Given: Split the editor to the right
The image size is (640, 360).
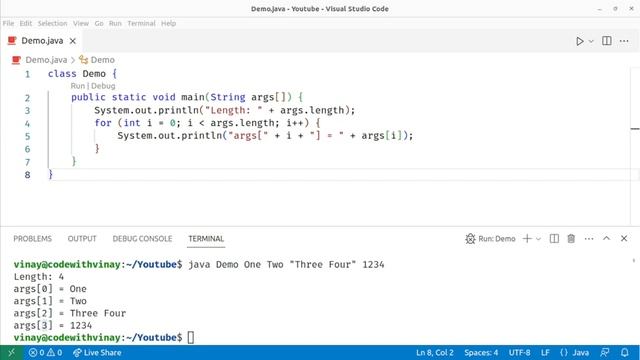Looking at the screenshot, I should coord(607,41).
